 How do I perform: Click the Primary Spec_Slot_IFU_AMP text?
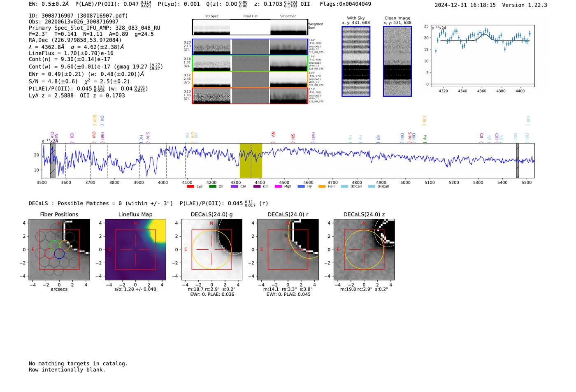click(x=95, y=28)
